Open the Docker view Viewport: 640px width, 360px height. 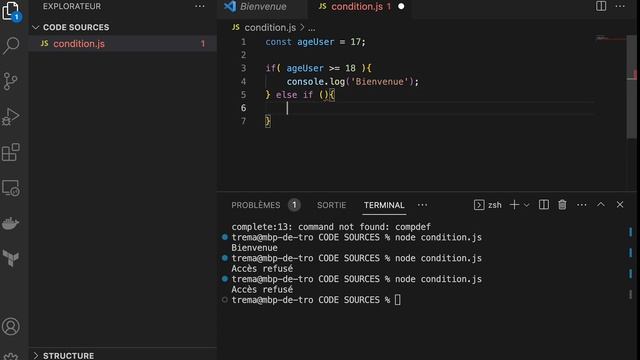pos(11,223)
